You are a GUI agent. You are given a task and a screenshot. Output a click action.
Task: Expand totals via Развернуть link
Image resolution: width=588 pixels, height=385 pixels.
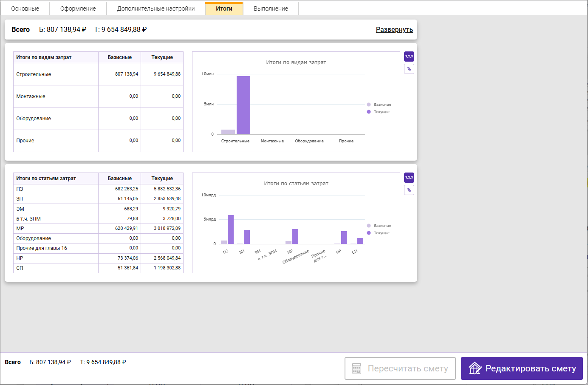click(x=394, y=29)
